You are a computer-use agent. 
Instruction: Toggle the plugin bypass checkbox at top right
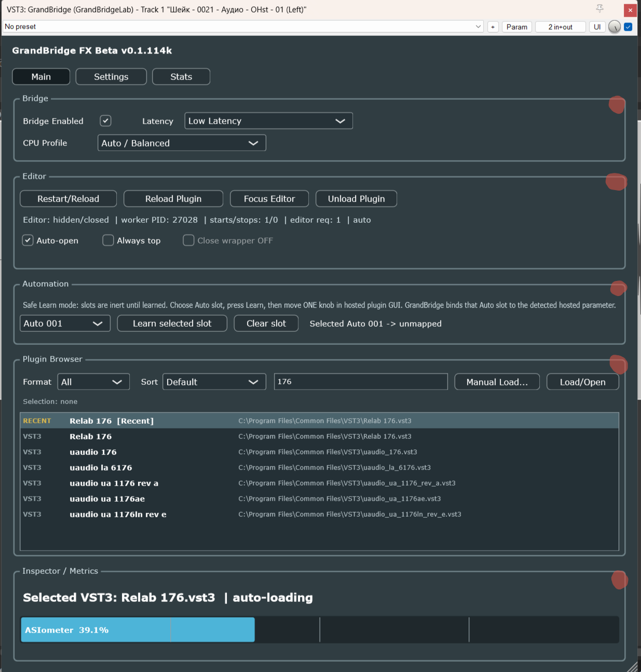pos(628,27)
